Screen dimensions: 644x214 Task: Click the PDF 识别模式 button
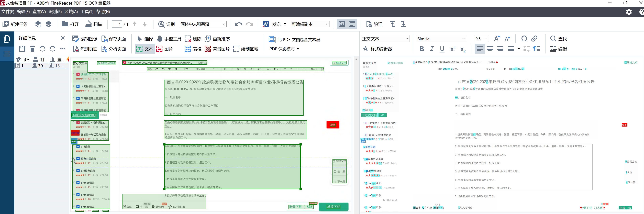(x=284, y=49)
